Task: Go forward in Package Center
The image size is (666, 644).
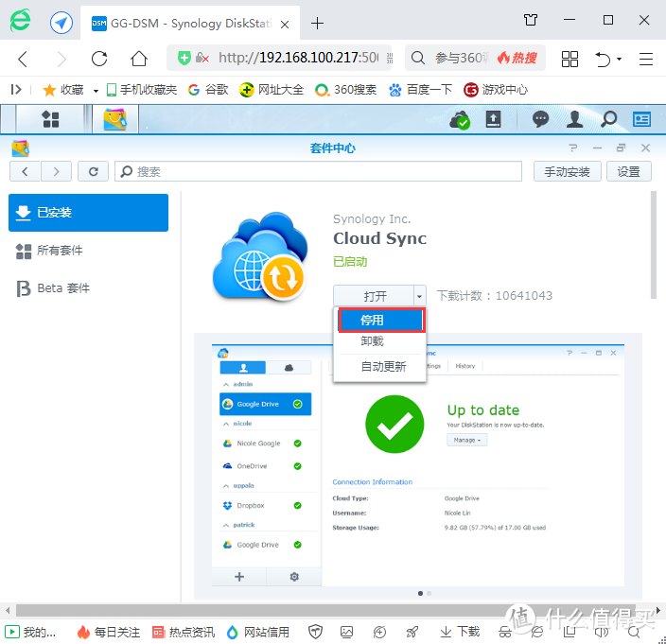Action: tap(56, 171)
